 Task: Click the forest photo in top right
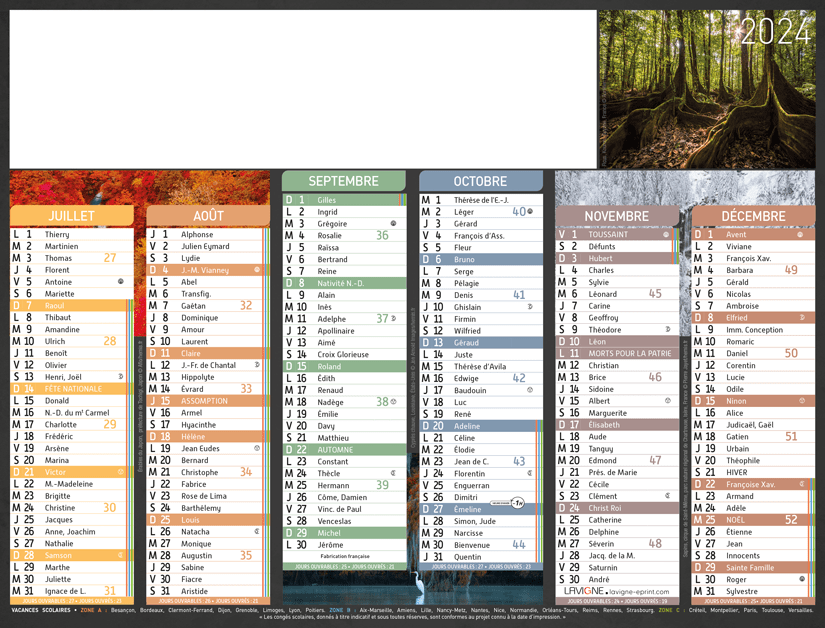(706, 88)
